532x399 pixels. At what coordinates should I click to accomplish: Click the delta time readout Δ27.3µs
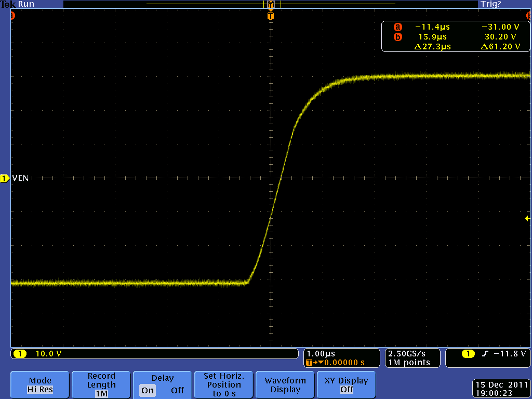point(433,46)
